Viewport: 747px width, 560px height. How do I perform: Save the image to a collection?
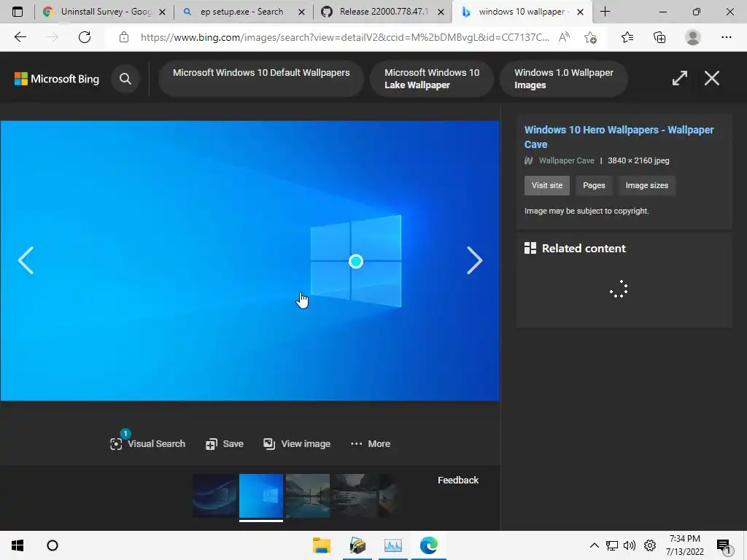tap(225, 444)
